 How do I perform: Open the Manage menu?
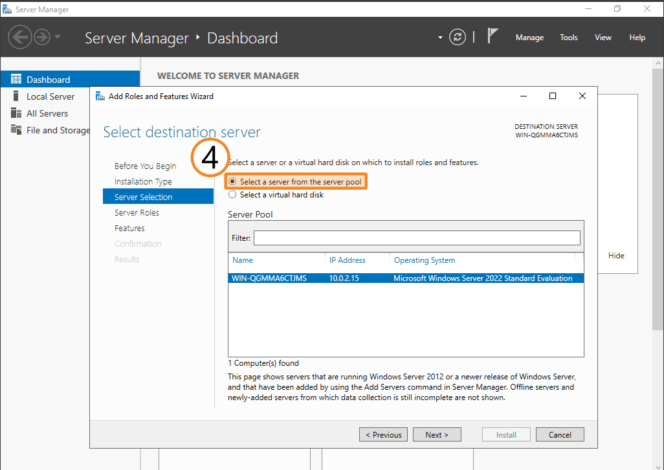point(529,37)
